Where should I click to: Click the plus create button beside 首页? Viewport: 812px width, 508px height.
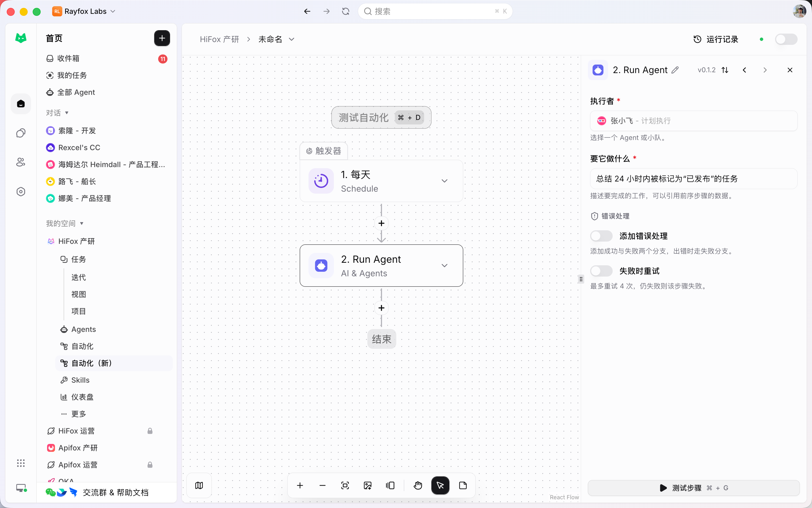(162, 38)
